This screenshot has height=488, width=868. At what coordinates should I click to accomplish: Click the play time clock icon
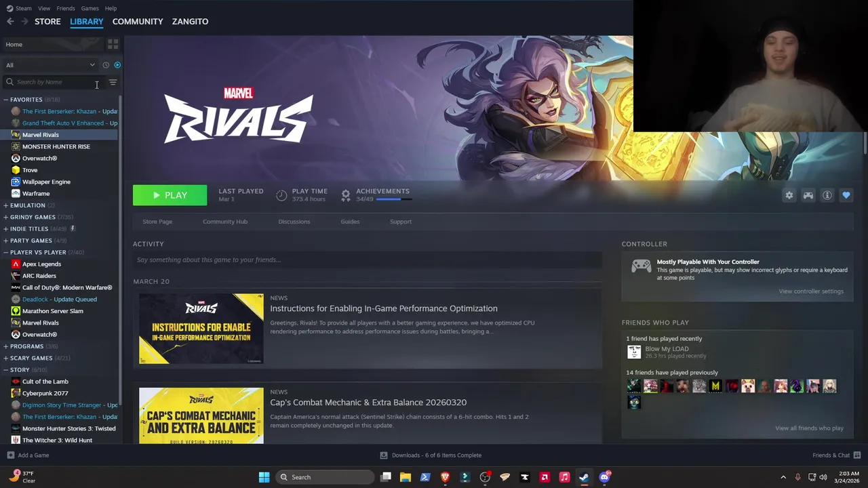(x=281, y=195)
